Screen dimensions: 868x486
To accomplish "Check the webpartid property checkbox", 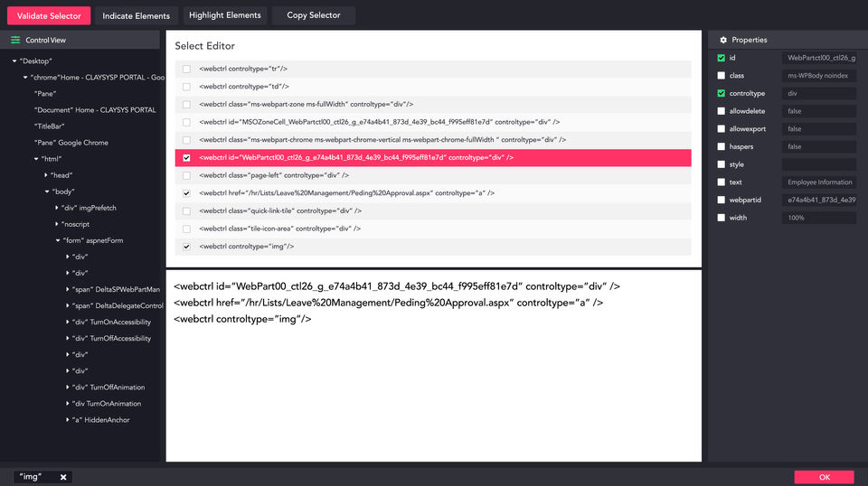I will [721, 200].
